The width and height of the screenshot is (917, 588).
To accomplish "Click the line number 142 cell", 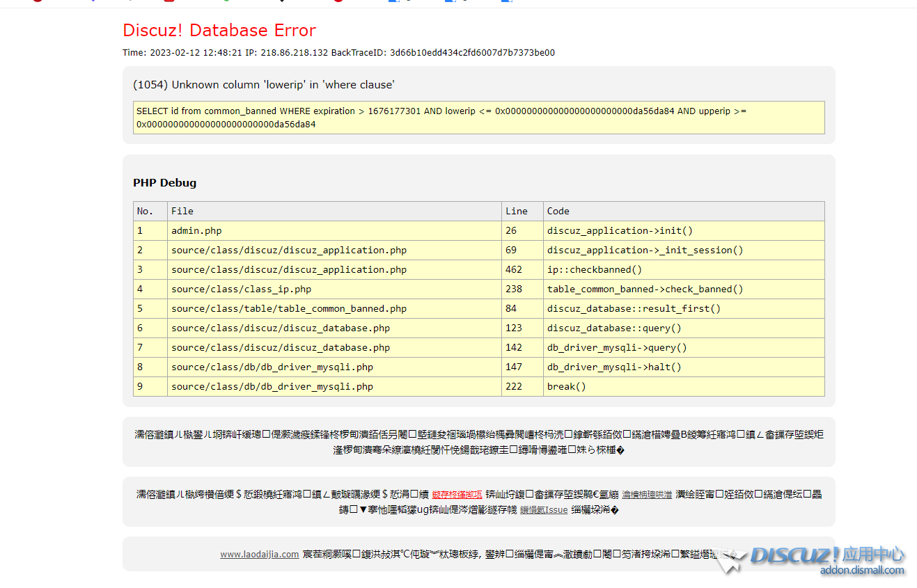I will pos(522,347).
